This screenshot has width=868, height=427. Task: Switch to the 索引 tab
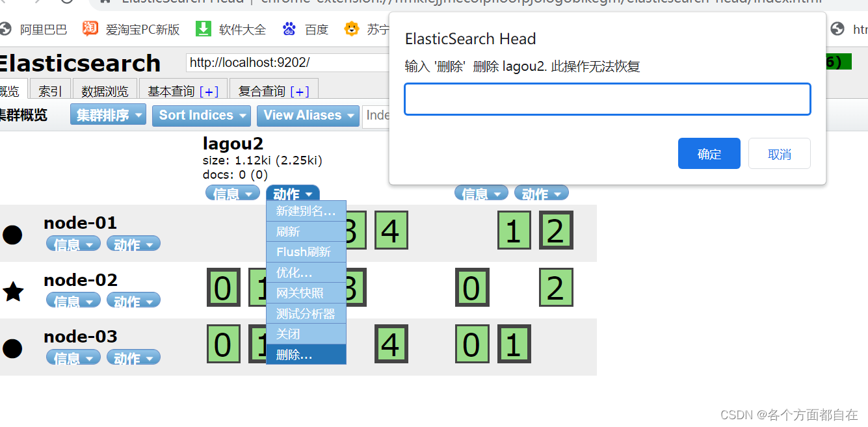pyautogui.click(x=50, y=90)
